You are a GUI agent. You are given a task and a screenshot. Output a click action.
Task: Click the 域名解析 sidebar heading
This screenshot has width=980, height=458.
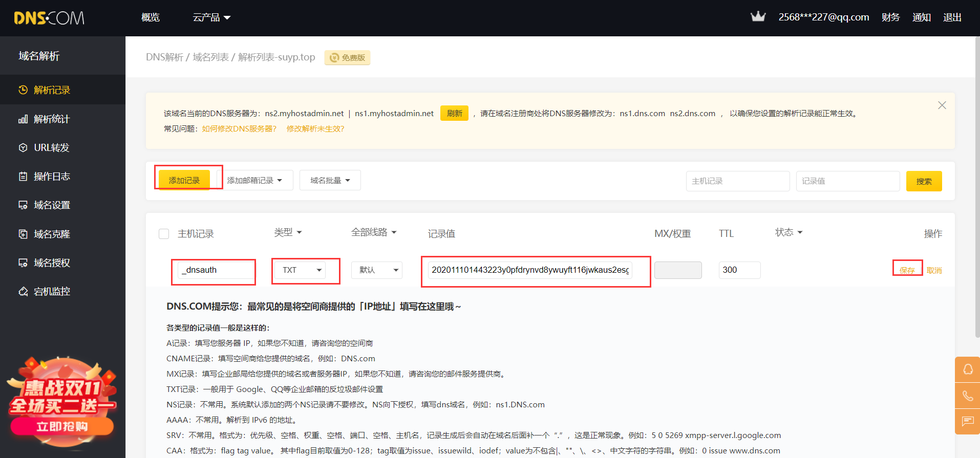[x=39, y=56]
